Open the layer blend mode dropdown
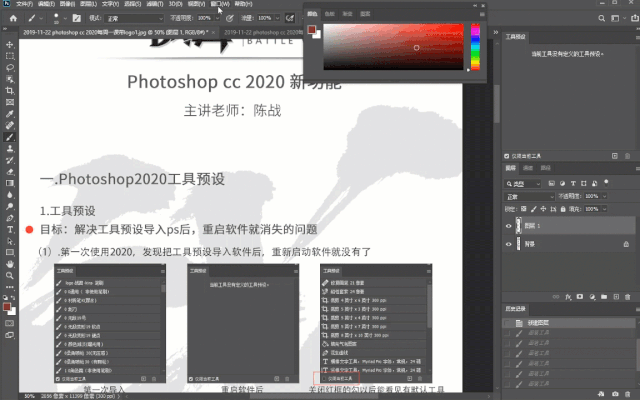The image size is (640, 400). pyautogui.click(x=529, y=197)
